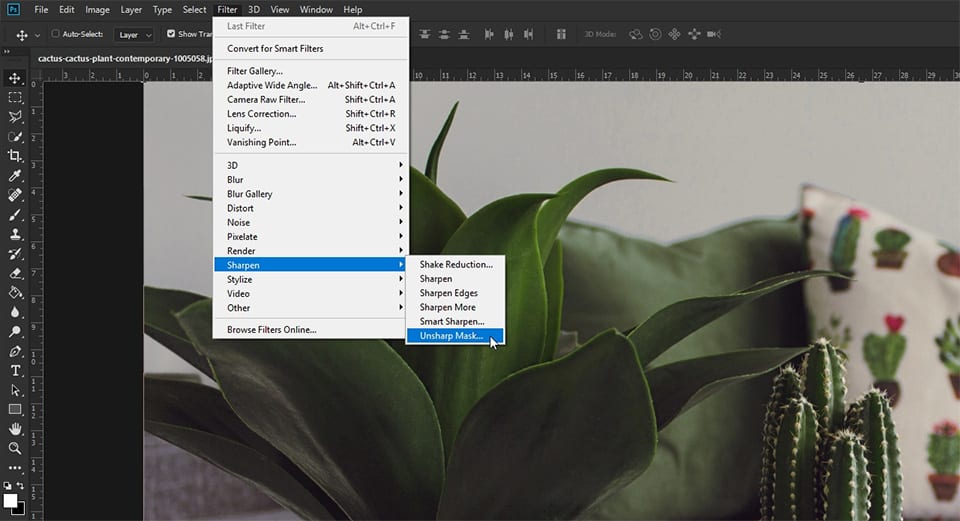This screenshot has width=960, height=521.
Task: Select the Brush tool
Action: [15, 215]
